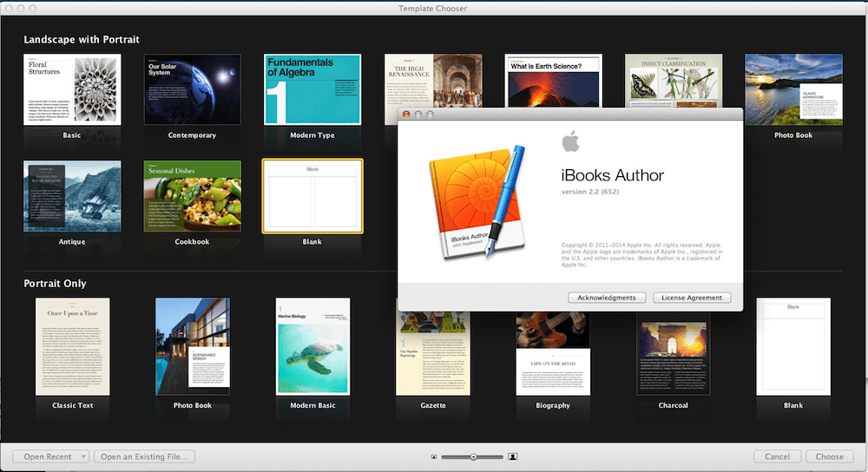Viewport: 868px width, 472px height.
Task: Click the Modern Basic template label
Action: (312, 405)
